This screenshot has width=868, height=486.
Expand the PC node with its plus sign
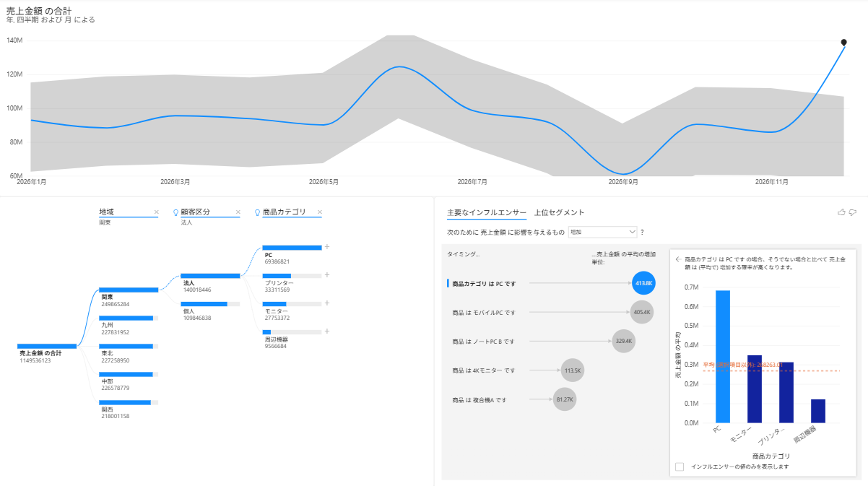coord(327,247)
